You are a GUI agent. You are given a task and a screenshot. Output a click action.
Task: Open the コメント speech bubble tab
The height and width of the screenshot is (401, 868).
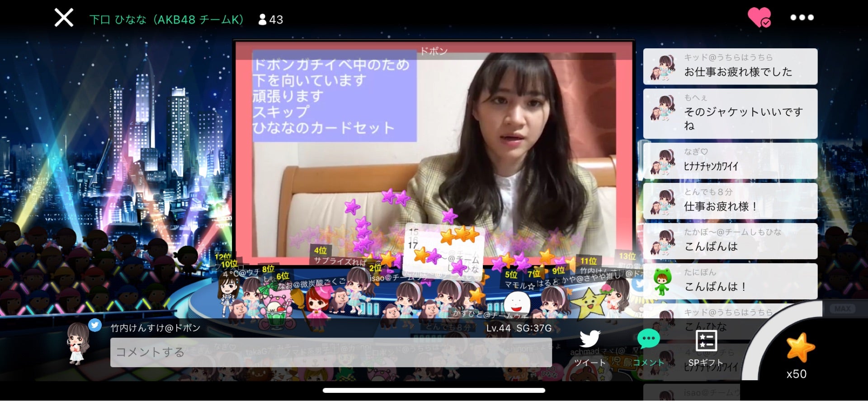click(648, 347)
